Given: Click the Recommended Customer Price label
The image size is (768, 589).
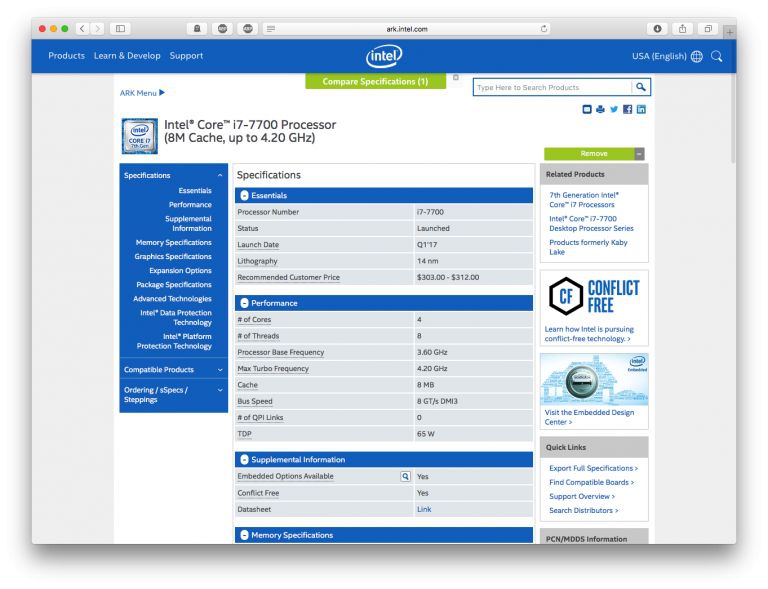Looking at the screenshot, I should tap(288, 277).
